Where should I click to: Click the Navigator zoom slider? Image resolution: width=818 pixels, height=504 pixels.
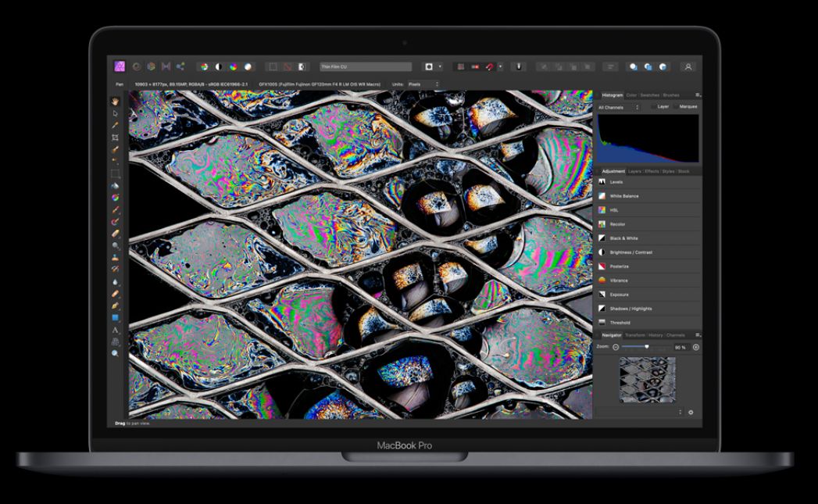pyautogui.click(x=646, y=347)
